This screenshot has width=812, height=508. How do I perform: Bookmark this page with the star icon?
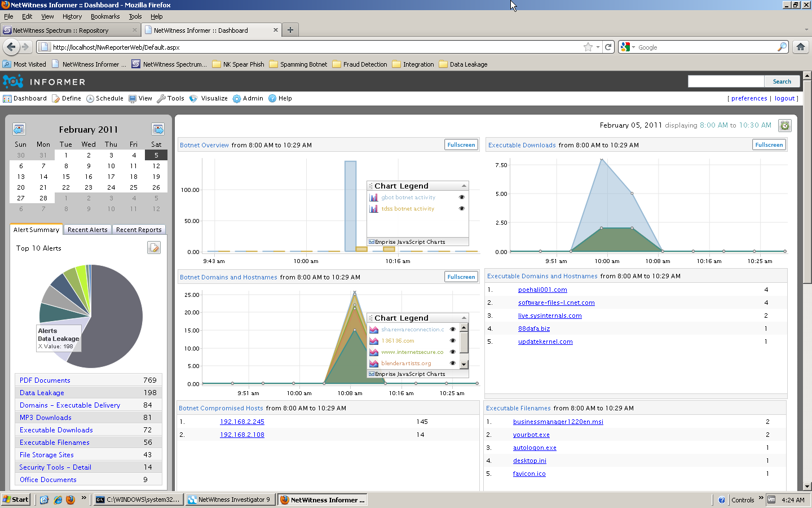(588, 47)
